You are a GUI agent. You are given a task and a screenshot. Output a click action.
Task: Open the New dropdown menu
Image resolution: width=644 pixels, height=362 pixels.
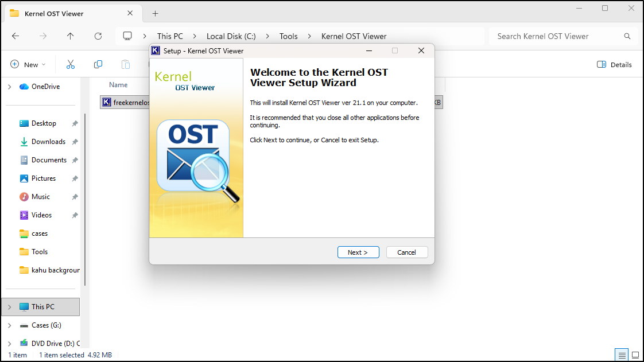28,64
